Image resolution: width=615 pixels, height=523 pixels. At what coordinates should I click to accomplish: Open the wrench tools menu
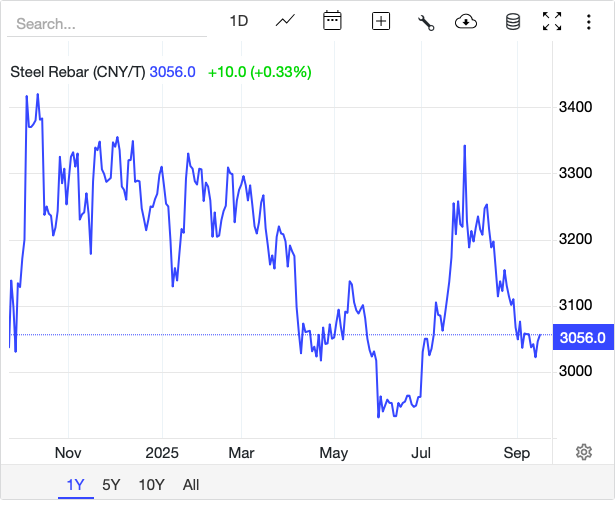(x=426, y=21)
